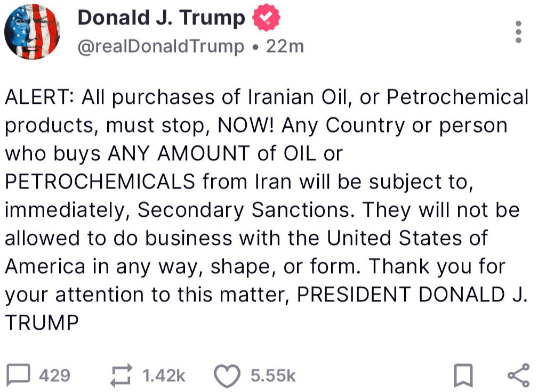Bookmark this post
Viewport: 538px width, 392px height.
(x=463, y=376)
